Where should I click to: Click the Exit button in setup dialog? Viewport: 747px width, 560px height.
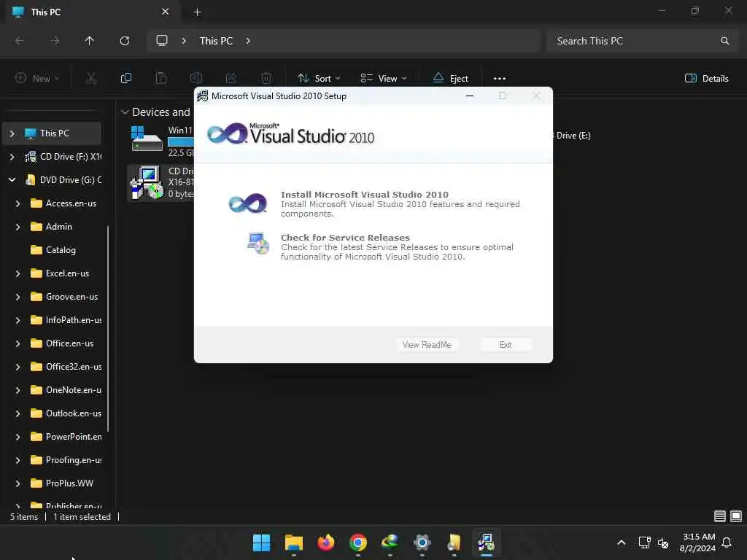coord(506,344)
